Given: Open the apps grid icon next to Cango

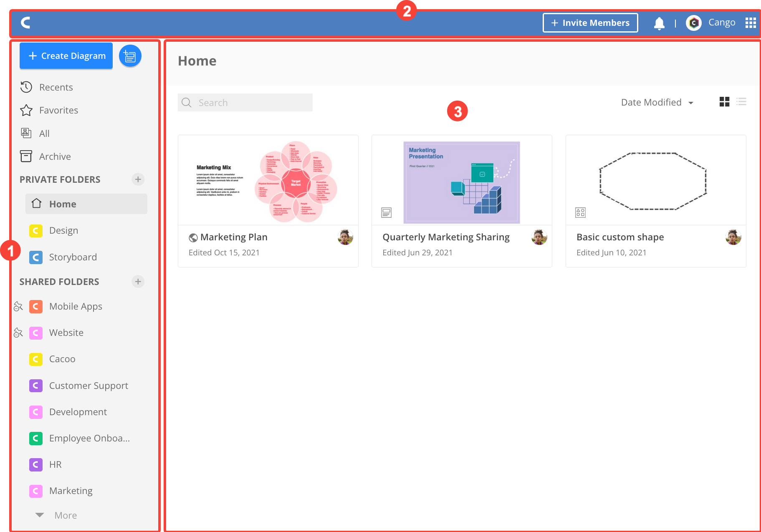Looking at the screenshot, I should (x=750, y=23).
